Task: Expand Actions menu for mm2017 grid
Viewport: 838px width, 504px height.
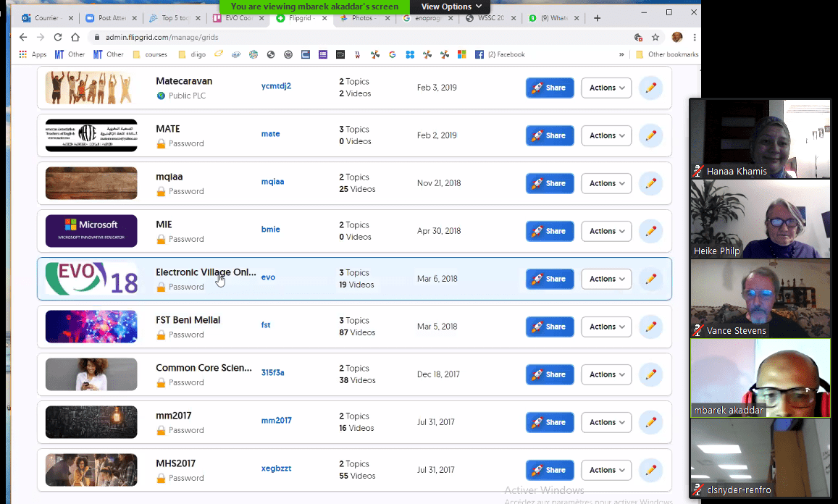Action: pyautogui.click(x=606, y=422)
